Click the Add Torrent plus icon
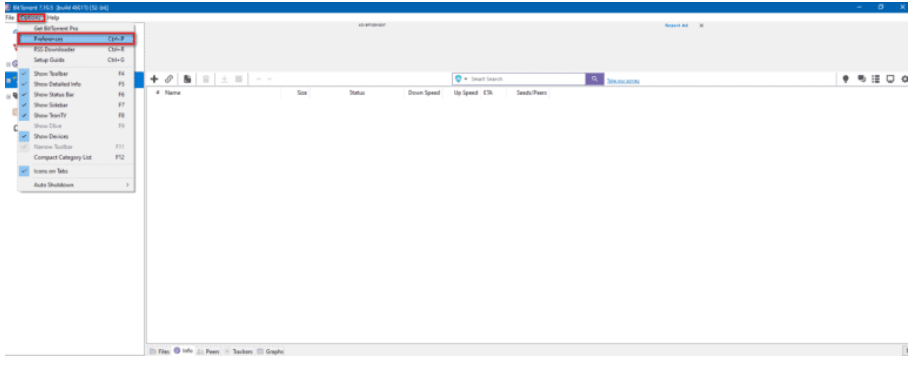Viewport: 913px width, 365px height. pyautogui.click(x=154, y=79)
